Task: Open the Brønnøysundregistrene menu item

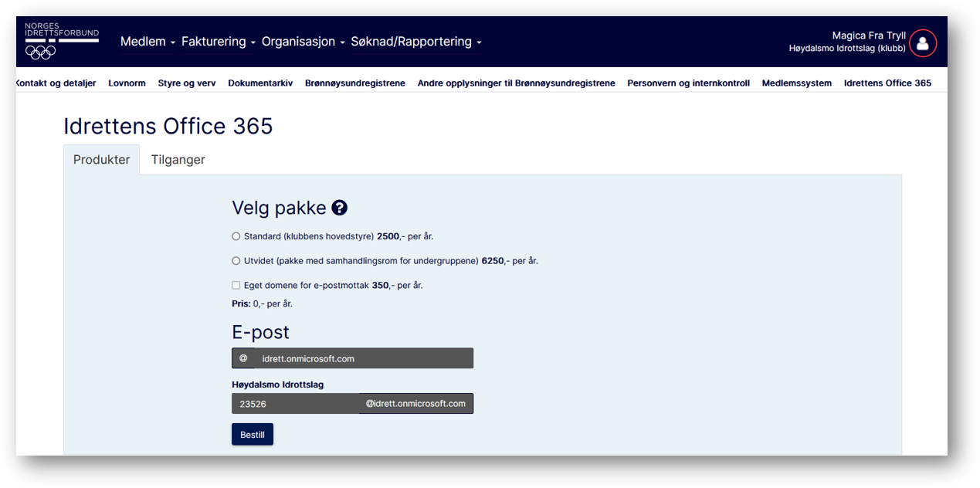Action: [x=355, y=83]
